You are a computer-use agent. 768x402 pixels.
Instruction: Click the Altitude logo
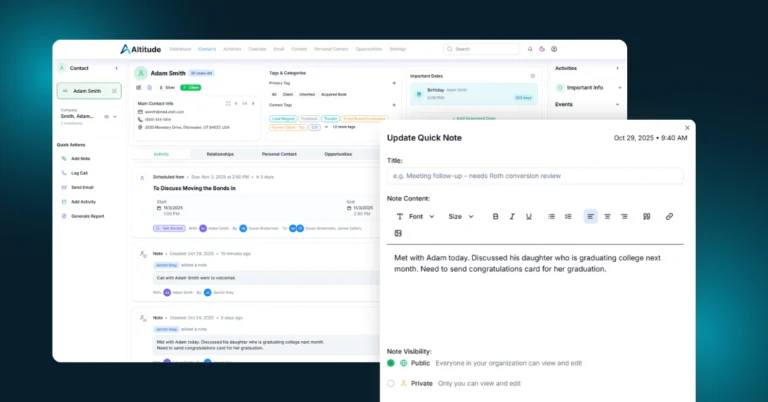click(x=141, y=49)
